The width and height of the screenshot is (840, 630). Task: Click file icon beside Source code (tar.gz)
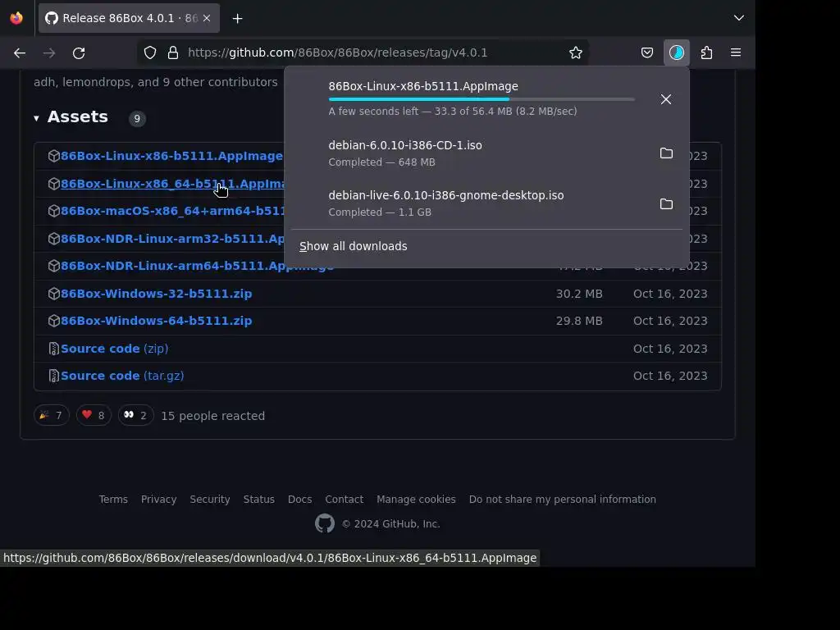53,376
